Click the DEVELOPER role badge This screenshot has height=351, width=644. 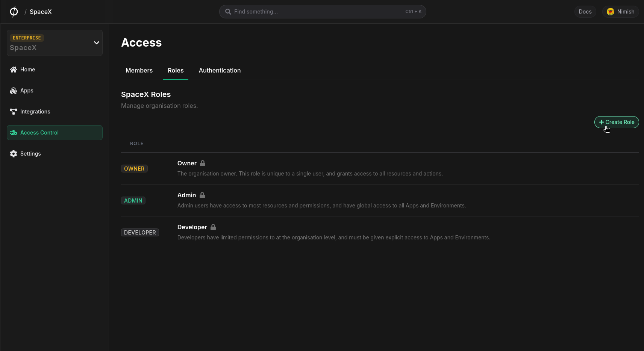pos(140,233)
